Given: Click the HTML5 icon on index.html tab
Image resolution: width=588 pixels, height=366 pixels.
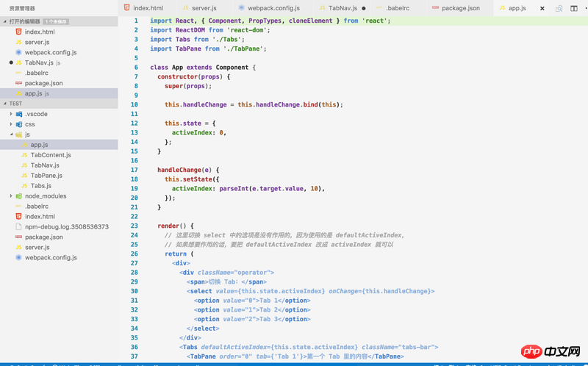Looking at the screenshot, I should 127,8.
